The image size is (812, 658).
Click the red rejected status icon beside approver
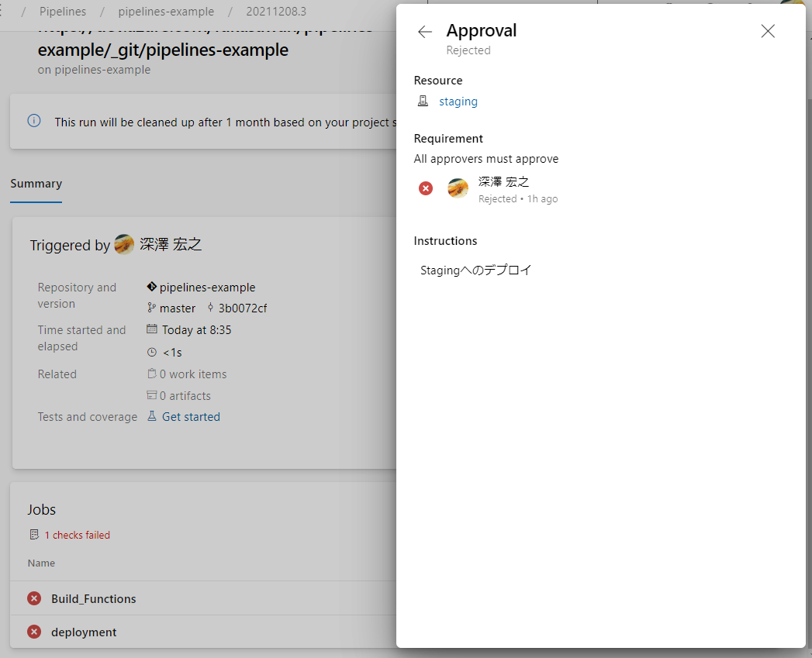click(x=426, y=188)
